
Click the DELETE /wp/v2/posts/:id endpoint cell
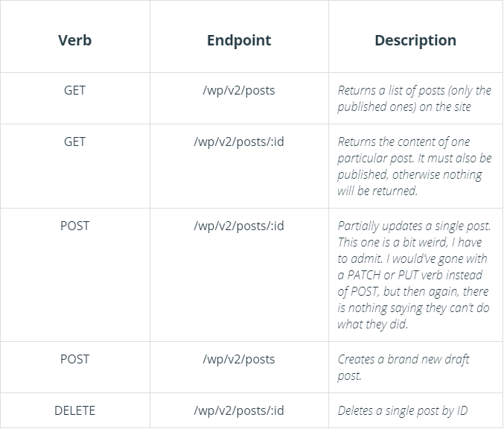tap(238, 410)
